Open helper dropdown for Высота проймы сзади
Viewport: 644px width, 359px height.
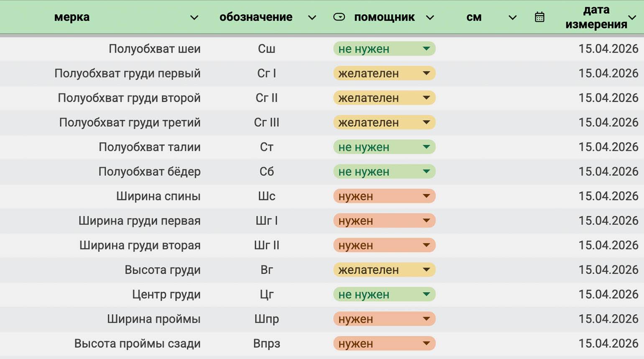[x=426, y=344]
